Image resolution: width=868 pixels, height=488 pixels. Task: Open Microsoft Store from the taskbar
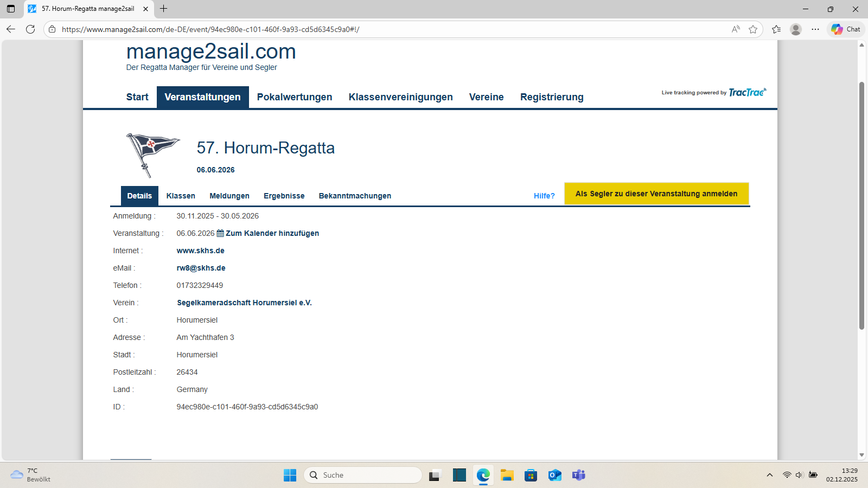pos(531,475)
